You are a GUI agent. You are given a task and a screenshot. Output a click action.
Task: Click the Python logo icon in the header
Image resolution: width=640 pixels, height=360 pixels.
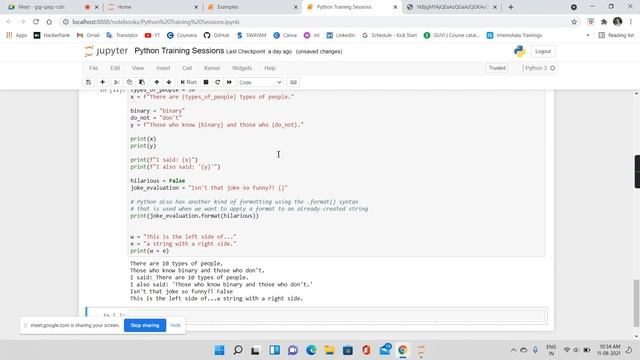click(520, 51)
